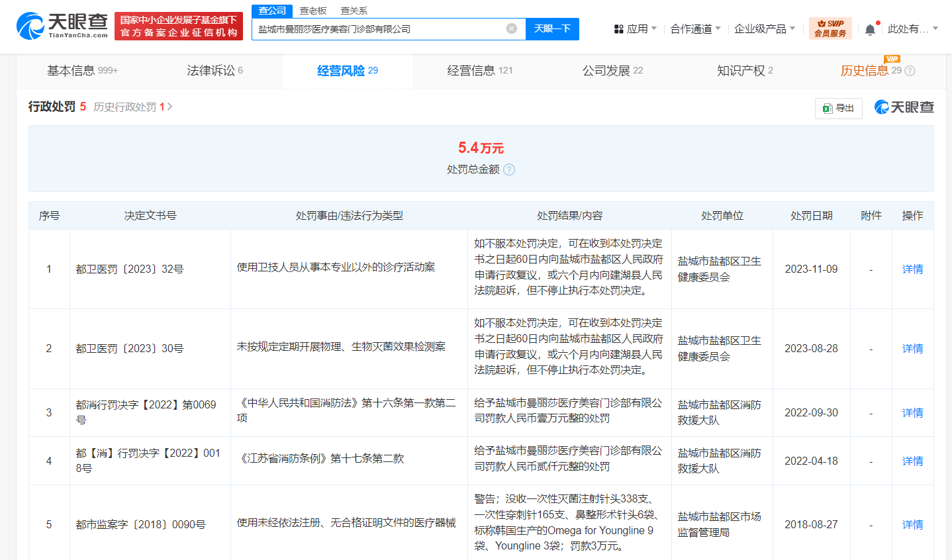Select the 经营风险 tab
This screenshot has width=952, height=560.
click(x=348, y=71)
